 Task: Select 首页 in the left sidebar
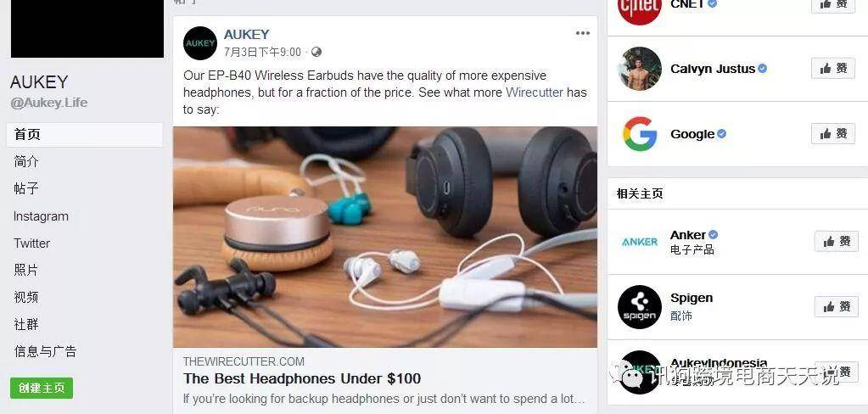click(85, 135)
